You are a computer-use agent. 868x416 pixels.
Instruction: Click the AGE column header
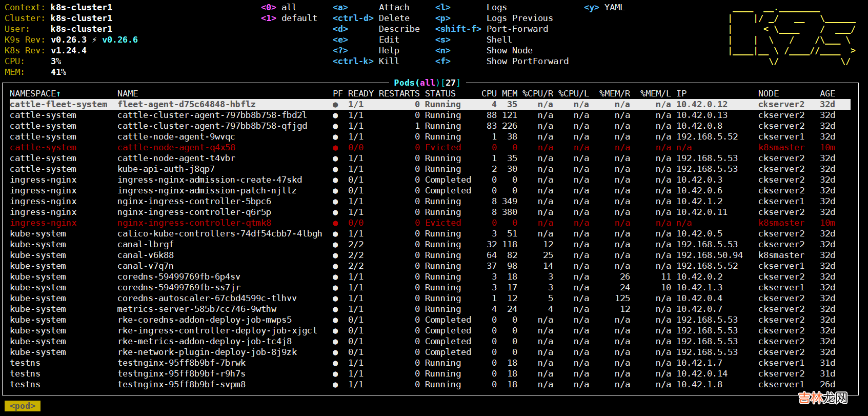point(827,93)
